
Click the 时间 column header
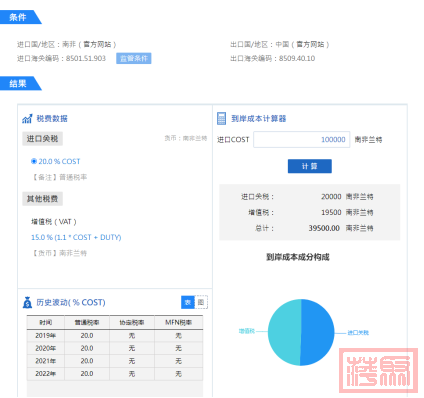[x=46, y=322]
